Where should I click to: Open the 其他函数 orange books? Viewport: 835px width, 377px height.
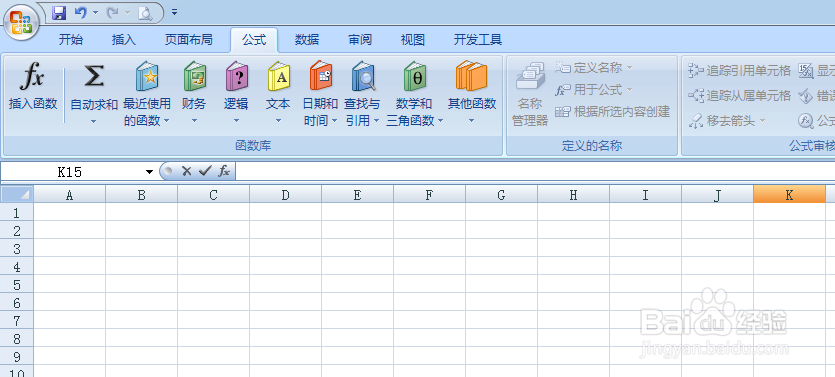point(471,76)
